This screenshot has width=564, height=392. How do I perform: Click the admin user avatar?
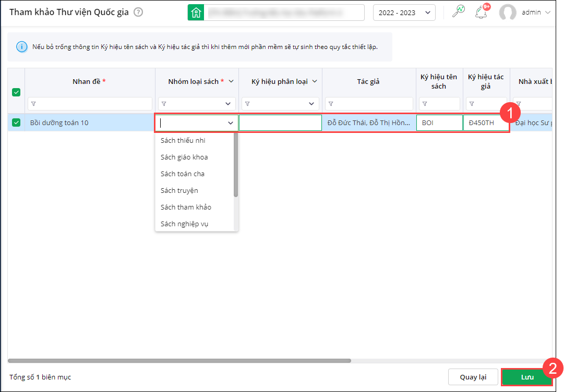tap(507, 13)
